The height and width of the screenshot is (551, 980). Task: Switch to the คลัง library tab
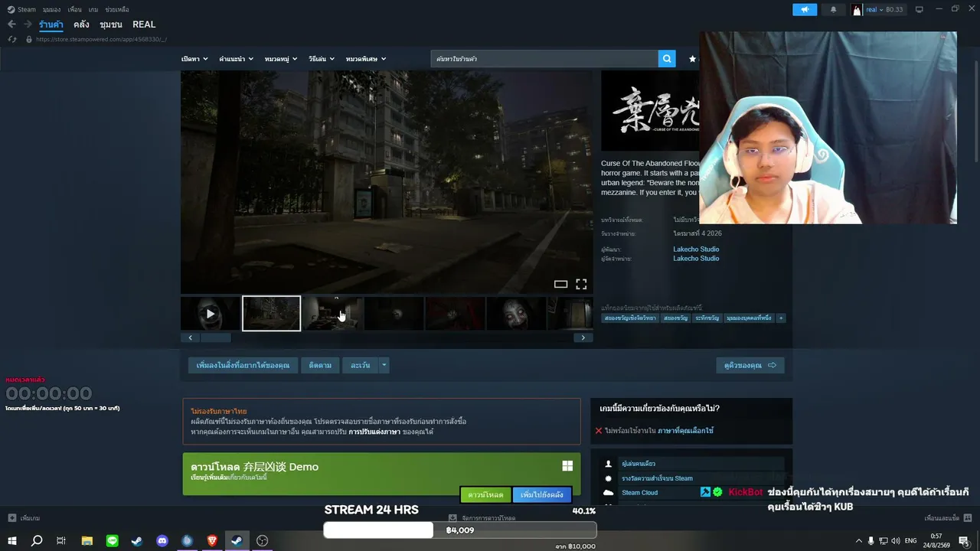(81, 24)
